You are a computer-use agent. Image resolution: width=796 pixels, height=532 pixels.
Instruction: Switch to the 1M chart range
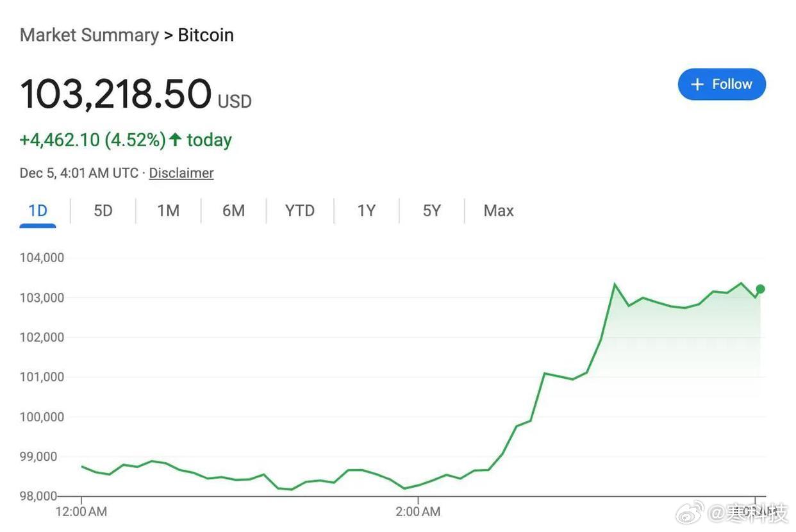click(x=169, y=210)
